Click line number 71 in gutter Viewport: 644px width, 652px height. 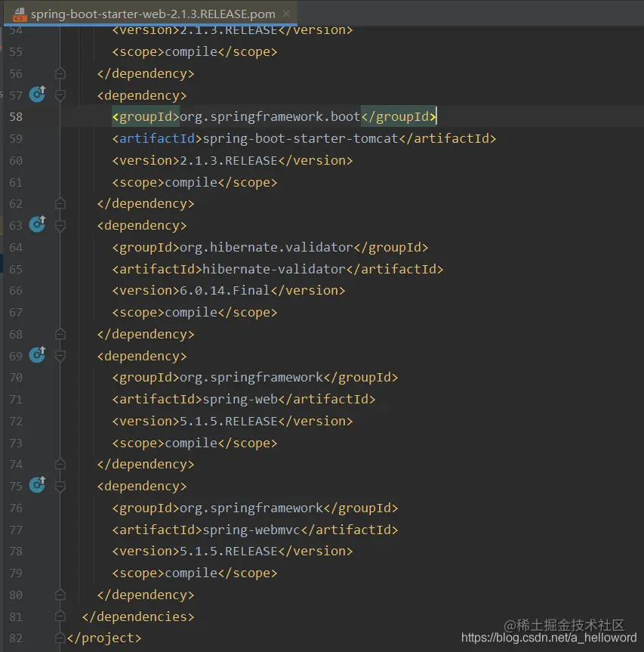(16, 400)
